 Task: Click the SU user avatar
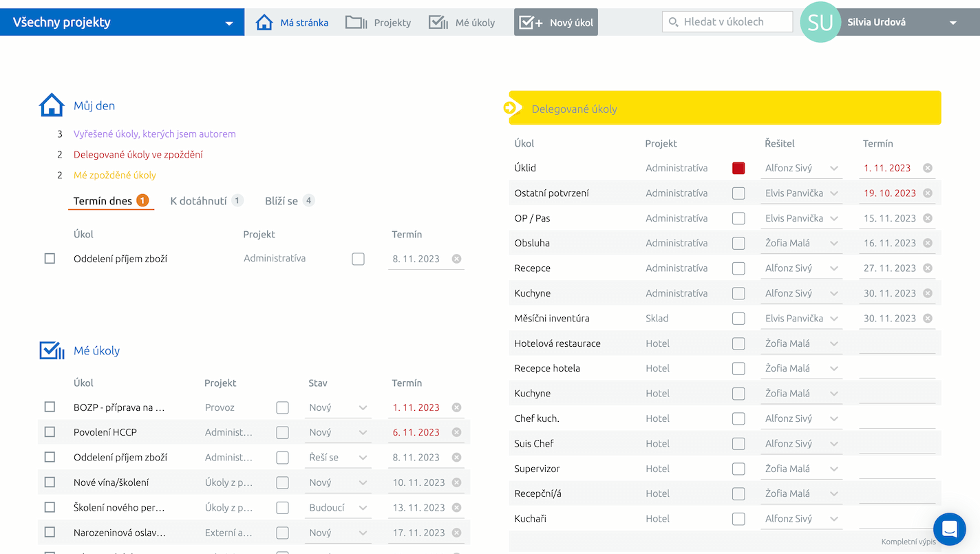(x=820, y=22)
